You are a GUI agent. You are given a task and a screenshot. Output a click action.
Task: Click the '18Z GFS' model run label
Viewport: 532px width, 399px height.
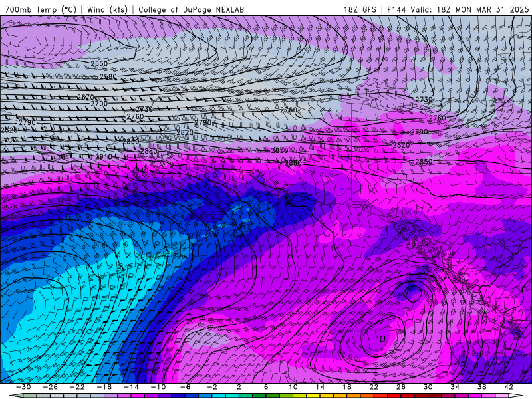point(360,9)
